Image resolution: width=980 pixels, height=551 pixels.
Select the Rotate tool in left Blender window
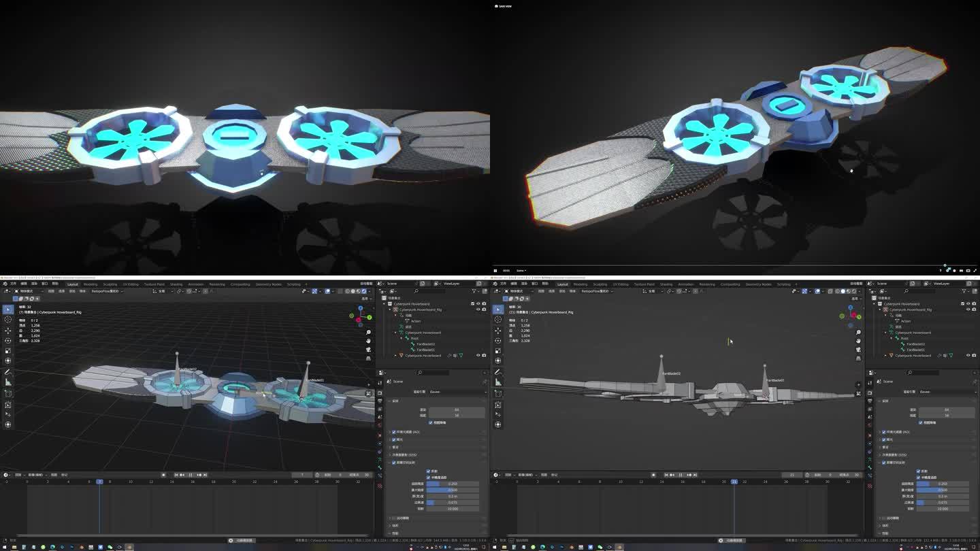click(x=8, y=341)
